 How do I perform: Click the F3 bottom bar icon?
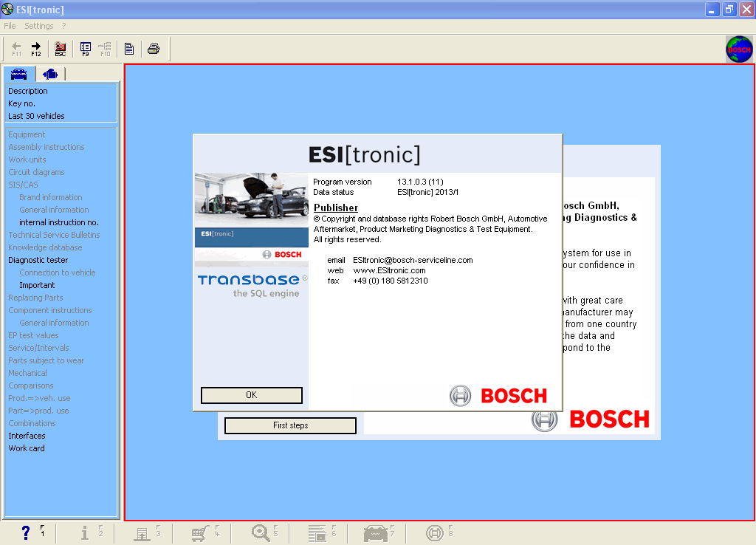[142, 533]
